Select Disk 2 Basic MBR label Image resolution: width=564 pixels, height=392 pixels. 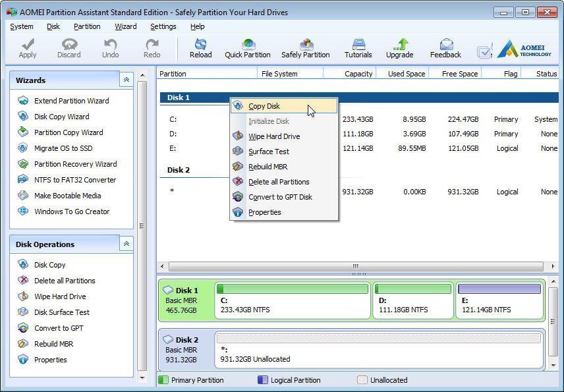pyautogui.click(x=186, y=350)
